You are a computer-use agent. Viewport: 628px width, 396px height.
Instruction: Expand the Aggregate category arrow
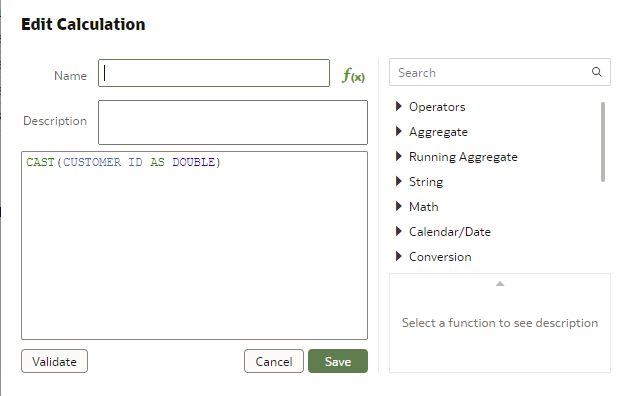coord(399,131)
